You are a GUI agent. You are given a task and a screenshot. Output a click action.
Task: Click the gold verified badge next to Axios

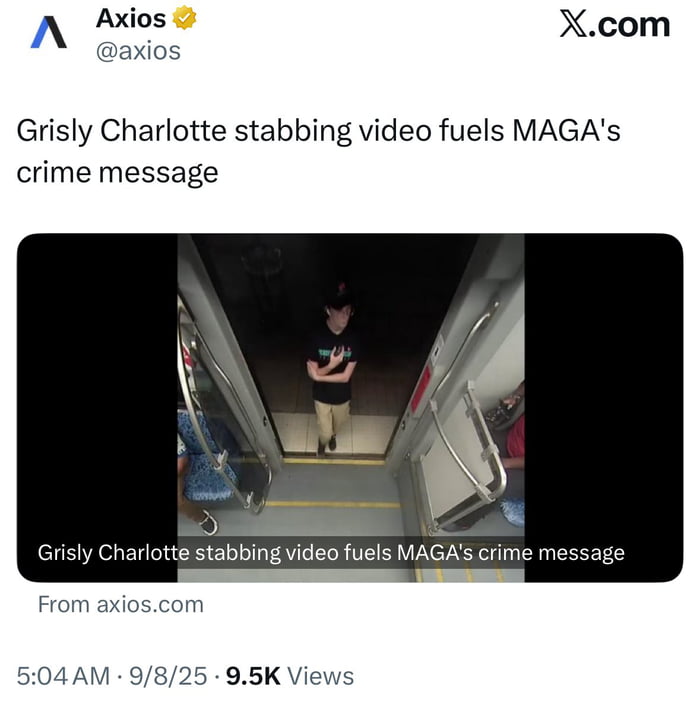pyautogui.click(x=184, y=18)
